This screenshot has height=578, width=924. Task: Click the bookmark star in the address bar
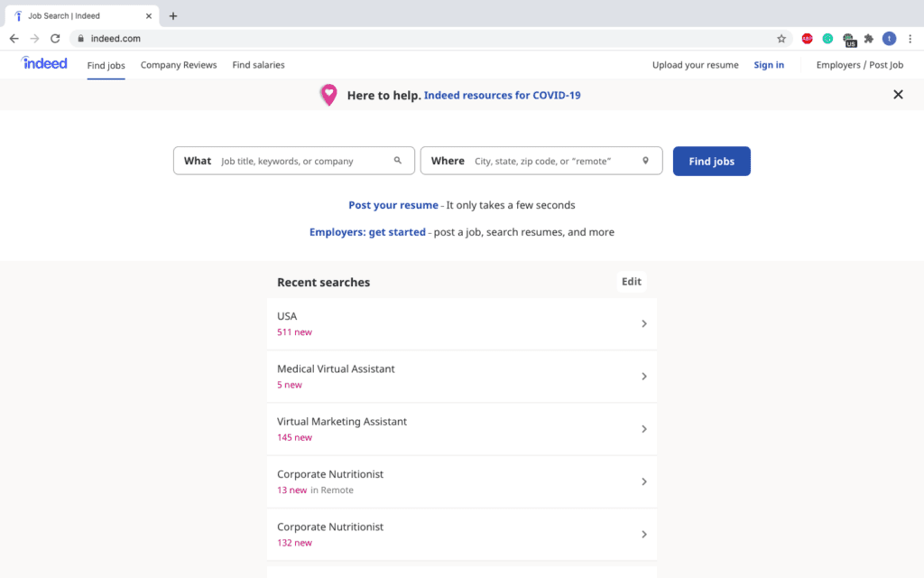781,38
